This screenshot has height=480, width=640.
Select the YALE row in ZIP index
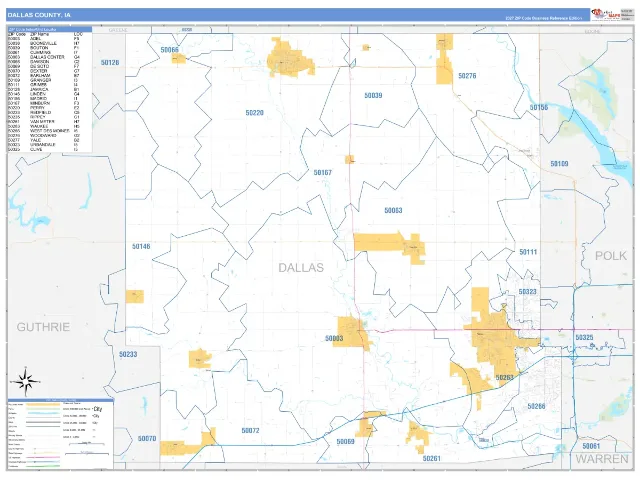pos(44,140)
